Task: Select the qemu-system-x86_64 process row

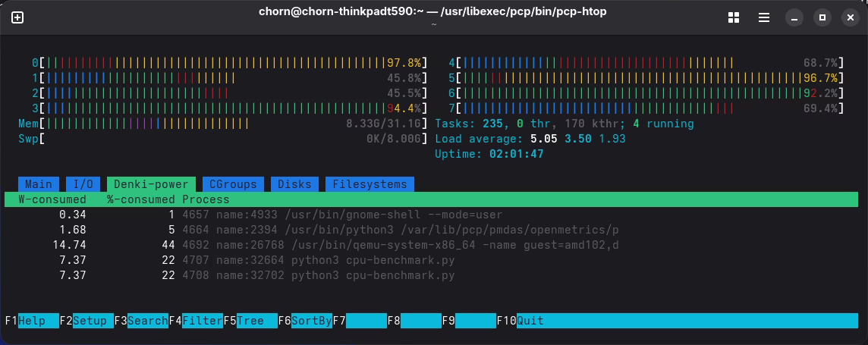Action: pos(431,244)
